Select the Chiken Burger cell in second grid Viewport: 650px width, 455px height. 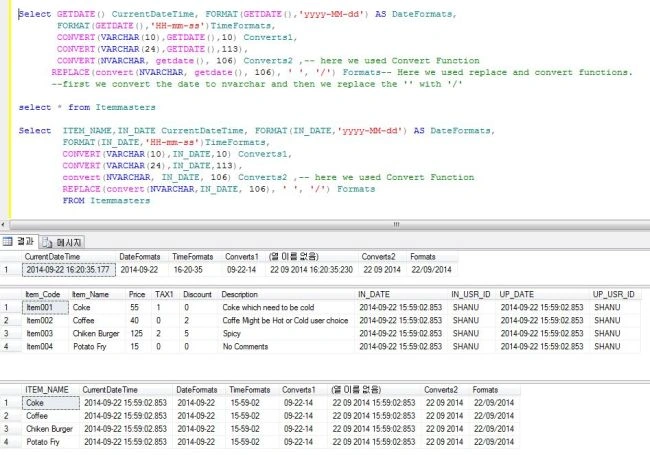point(96,334)
